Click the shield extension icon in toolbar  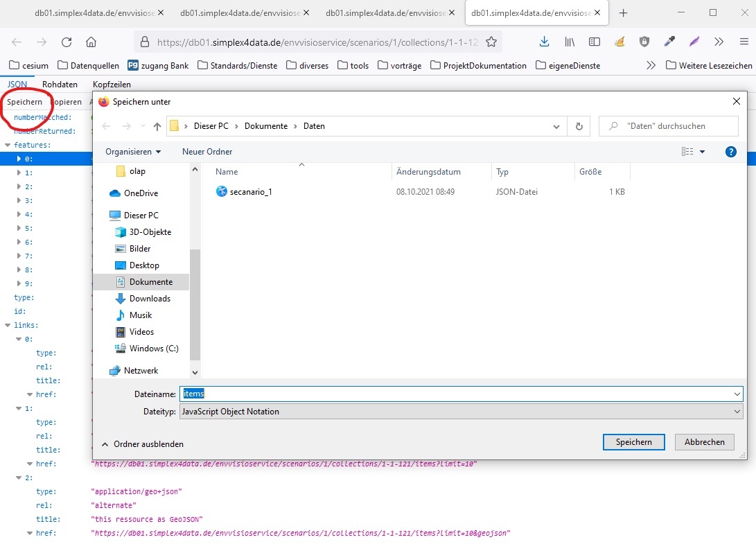[644, 42]
